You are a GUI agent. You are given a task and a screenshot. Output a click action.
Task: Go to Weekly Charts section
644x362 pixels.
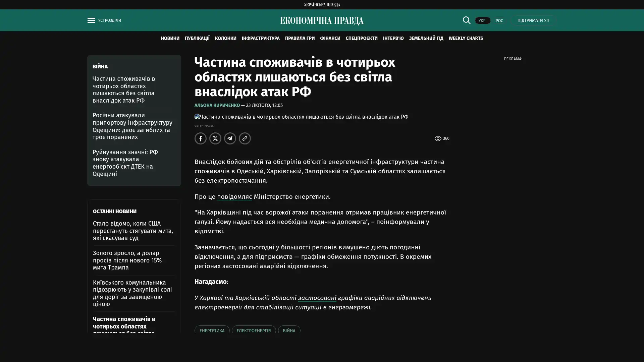(466, 38)
